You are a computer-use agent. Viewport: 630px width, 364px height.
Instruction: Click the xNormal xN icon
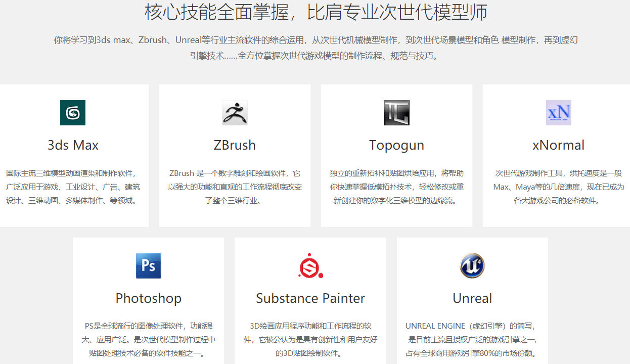pyautogui.click(x=558, y=113)
